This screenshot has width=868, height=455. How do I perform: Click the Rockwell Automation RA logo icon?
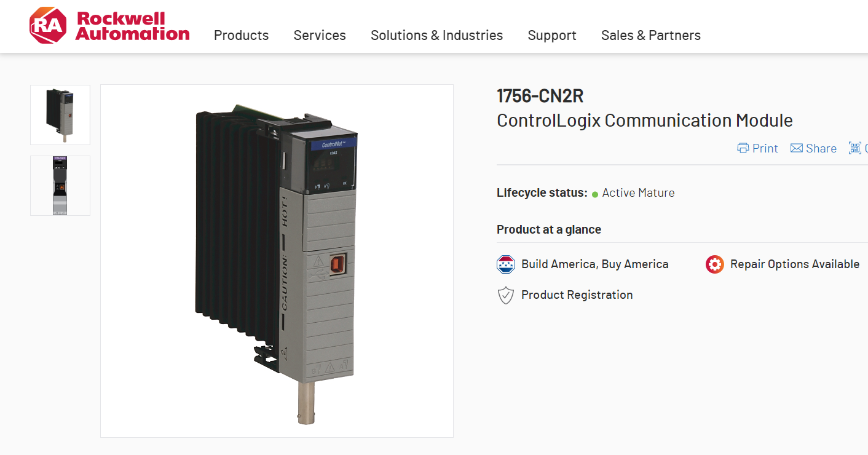(x=48, y=25)
